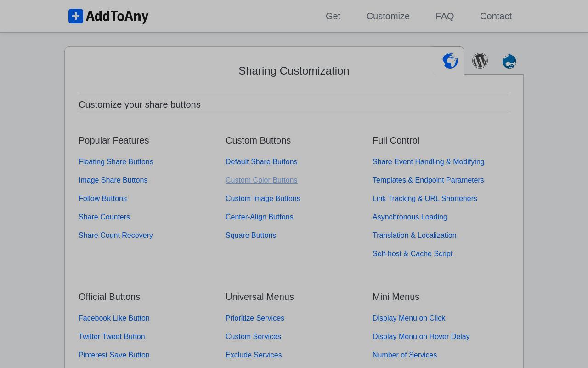Viewport: 588px width, 368px height.
Task: Click the AddToAny wordmark text
Action: [117, 17]
